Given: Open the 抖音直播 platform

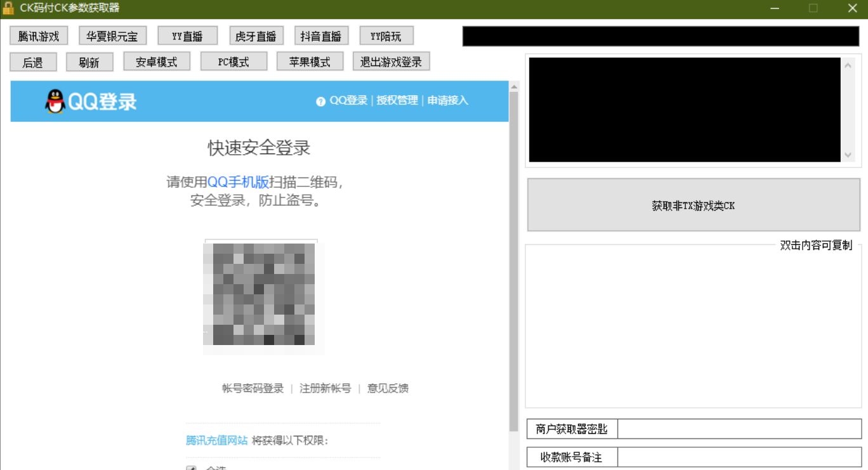Looking at the screenshot, I should 320,36.
